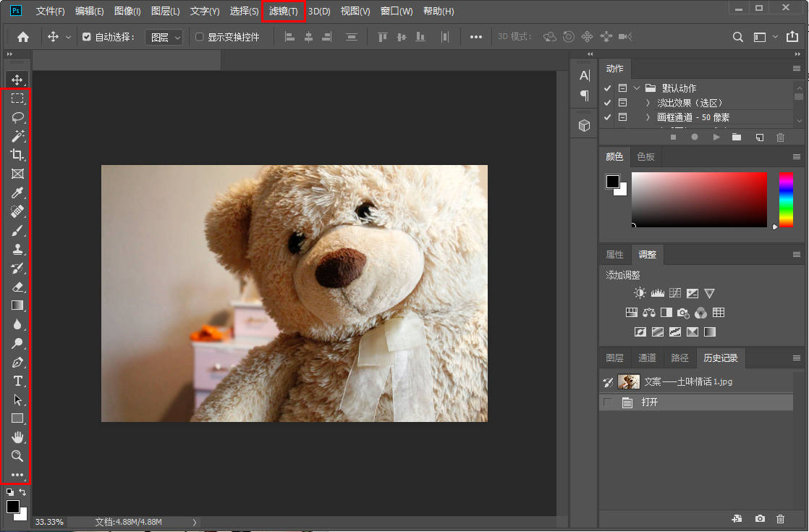Switch to the 图层 panel tab
809x532 pixels.
pos(614,358)
